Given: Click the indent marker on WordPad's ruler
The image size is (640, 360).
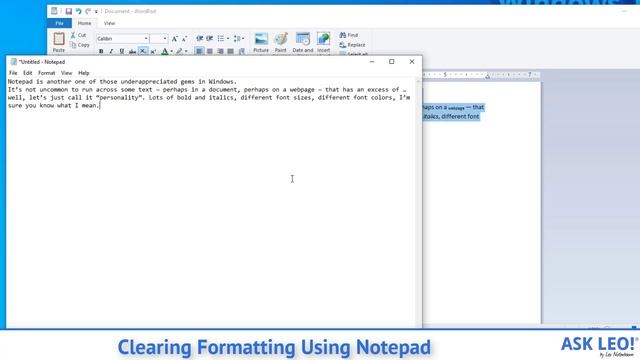Looking at the screenshot, I should point(487,76).
